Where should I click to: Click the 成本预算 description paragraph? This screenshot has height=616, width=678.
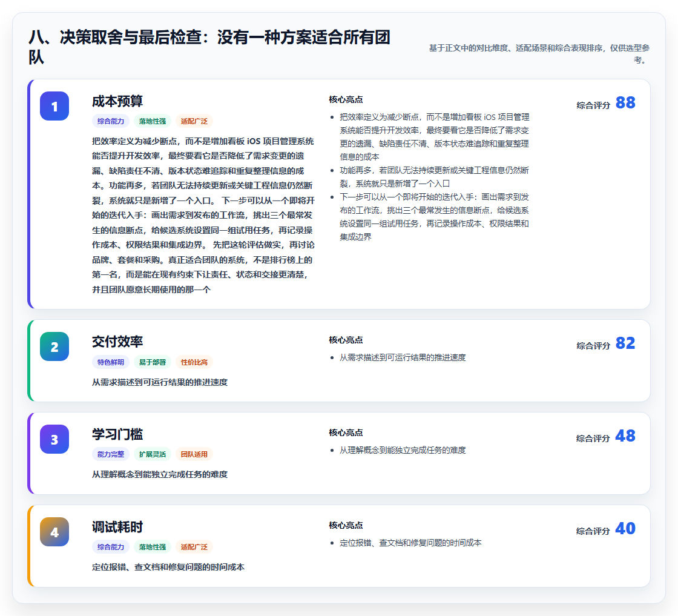(203, 215)
